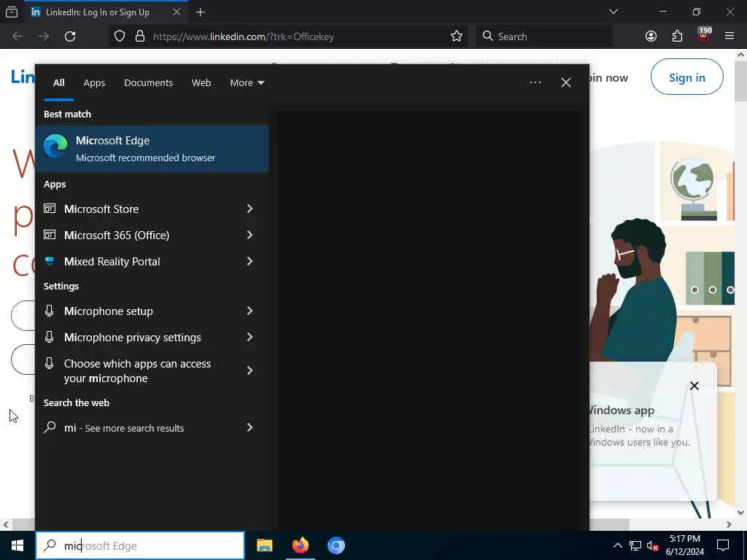
Task: Open the notification center icon
Action: pos(723,545)
